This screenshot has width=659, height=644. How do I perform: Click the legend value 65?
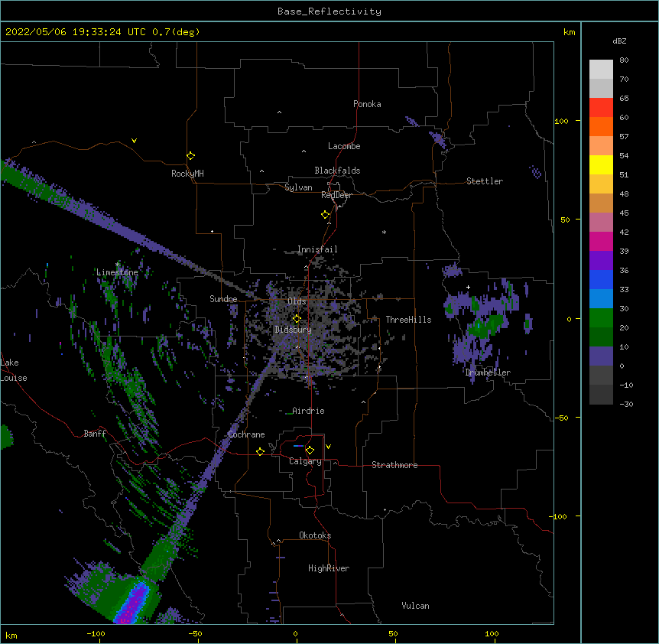pyautogui.click(x=624, y=98)
